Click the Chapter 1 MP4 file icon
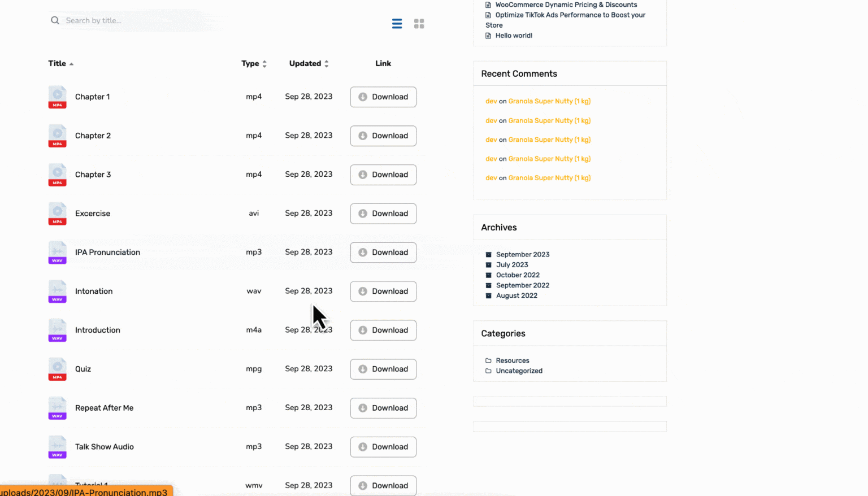 click(57, 97)
